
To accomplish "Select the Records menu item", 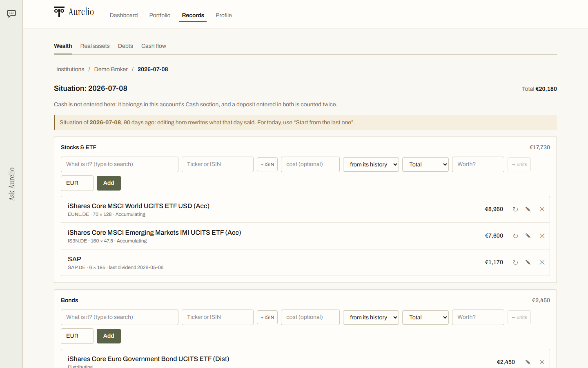I will 193,15.
